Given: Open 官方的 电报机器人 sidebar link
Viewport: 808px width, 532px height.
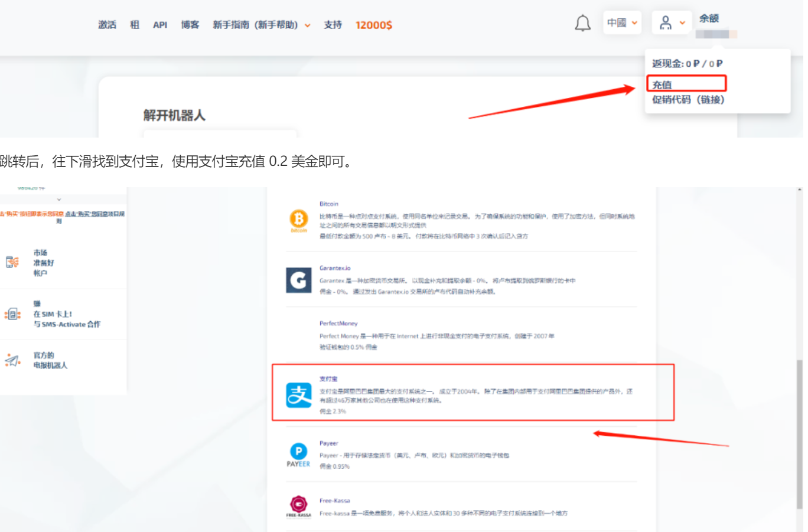Looking at the screenshot, I should click(50, 360).
